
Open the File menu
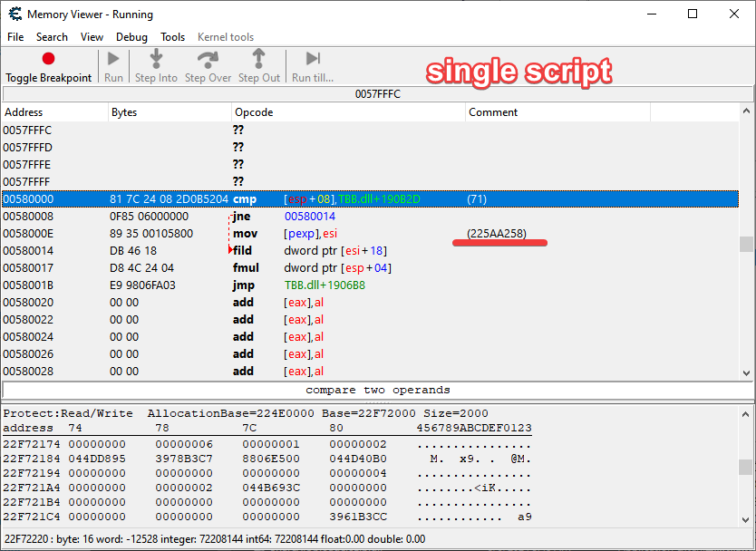(15, 37)
